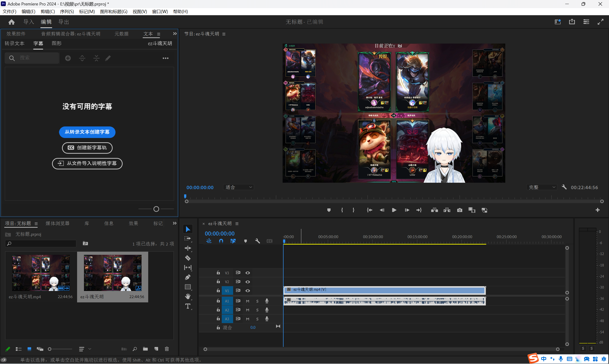Open the 序列(S) menu
The image size is (609, 364).
[67, 11]
